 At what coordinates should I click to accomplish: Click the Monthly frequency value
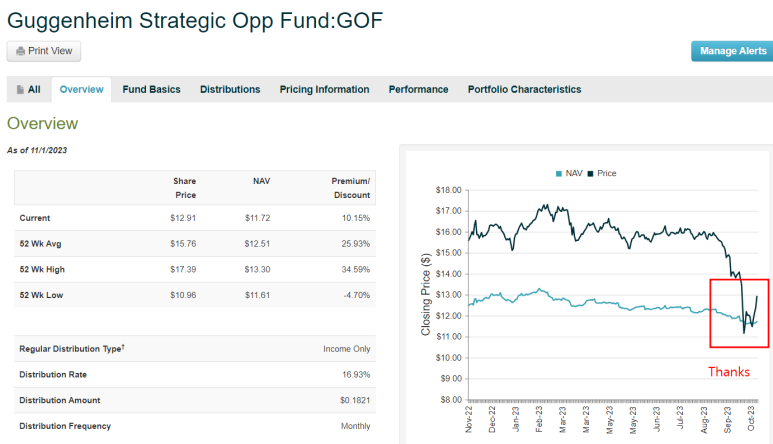355,426
